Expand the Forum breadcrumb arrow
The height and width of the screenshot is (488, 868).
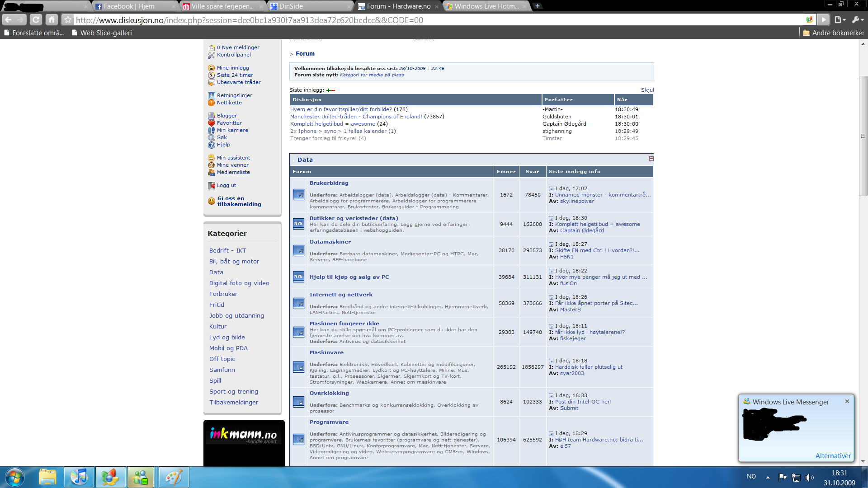292,54
